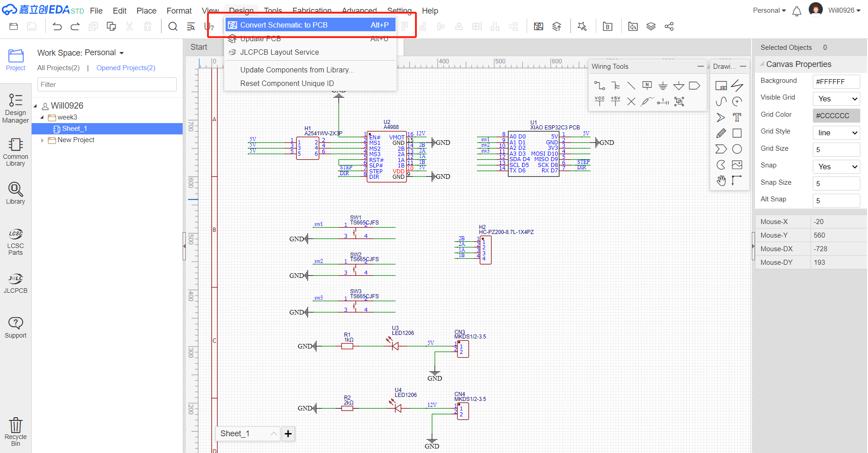Collapse the Canvas Properties section
Screen dimensions: 868x453
762,64
